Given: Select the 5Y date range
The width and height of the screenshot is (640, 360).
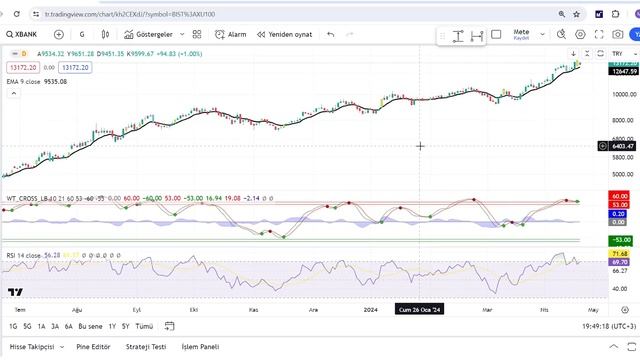Looking at the screenshot, I should tap(125, 327).
